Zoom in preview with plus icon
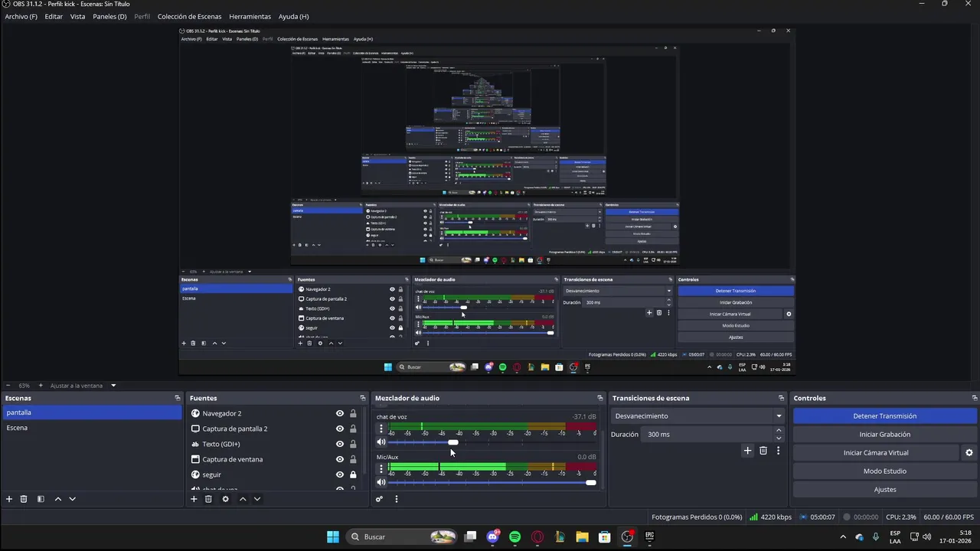This screenshot has width=980, height=551. point(41,386)
